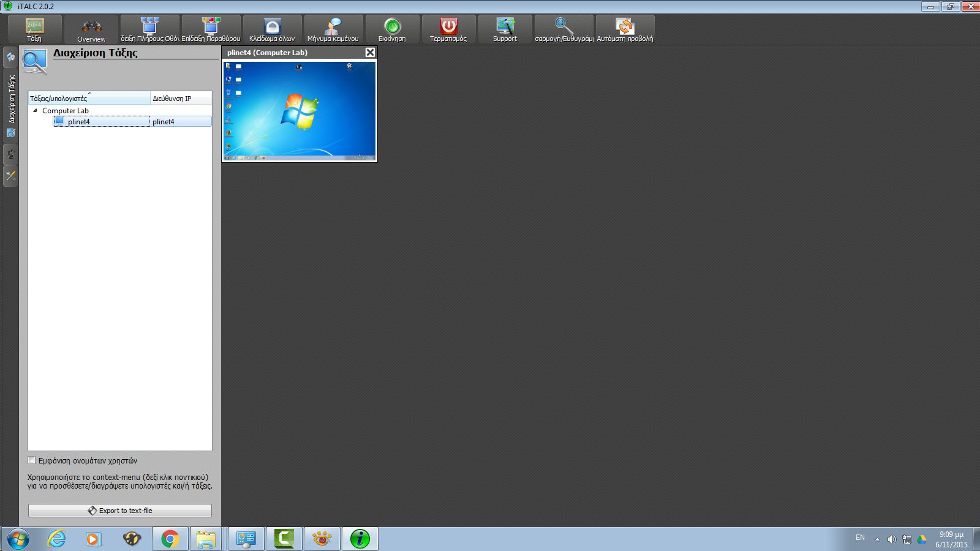The image size is (980, 551).
Task: Open the welcome sidebar tab icon
Action: pyautogui.click(x=10, y=57)
